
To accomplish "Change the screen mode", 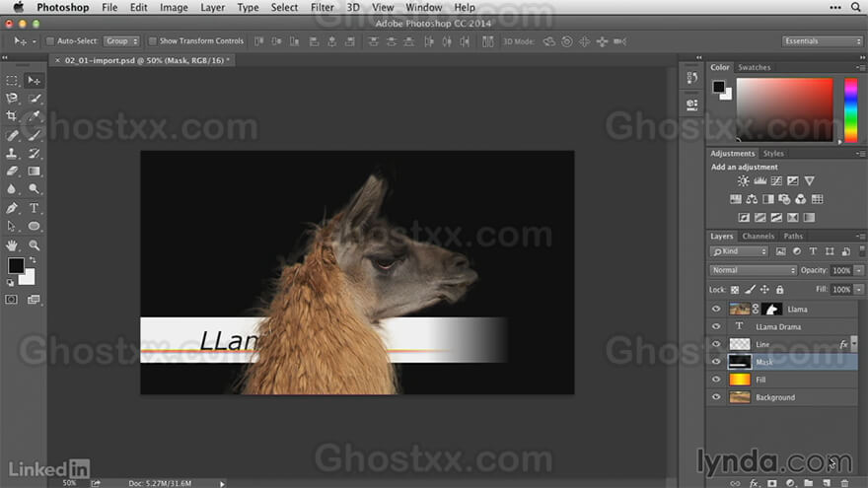I will click(34, 300).
